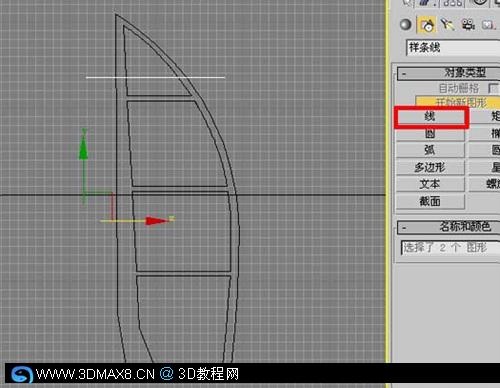Open the Helpers category icon
The height and width of the screenshot is (388, 500).
(488, 25)
